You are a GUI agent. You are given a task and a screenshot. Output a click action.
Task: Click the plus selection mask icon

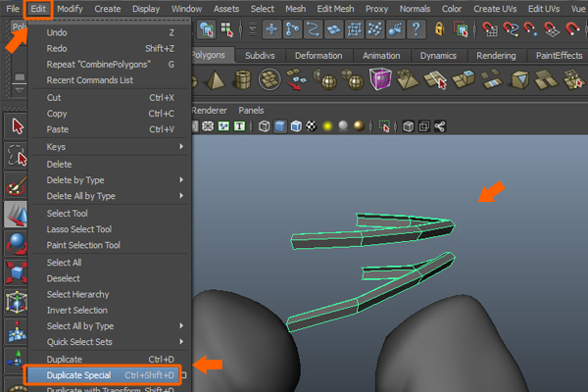pyautogui.click(x=271, y=29)
